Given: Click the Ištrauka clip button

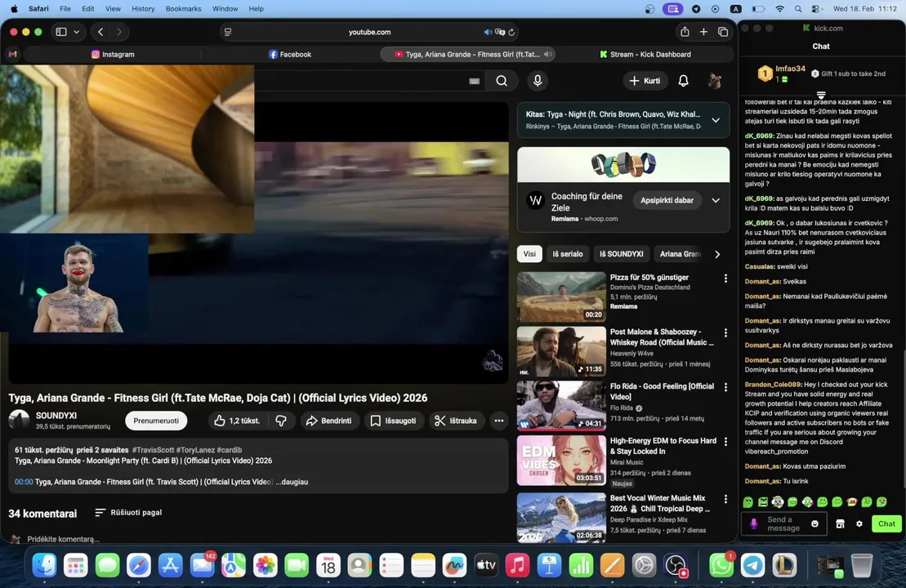Looking at the screenshot, I should coord(456,421).
